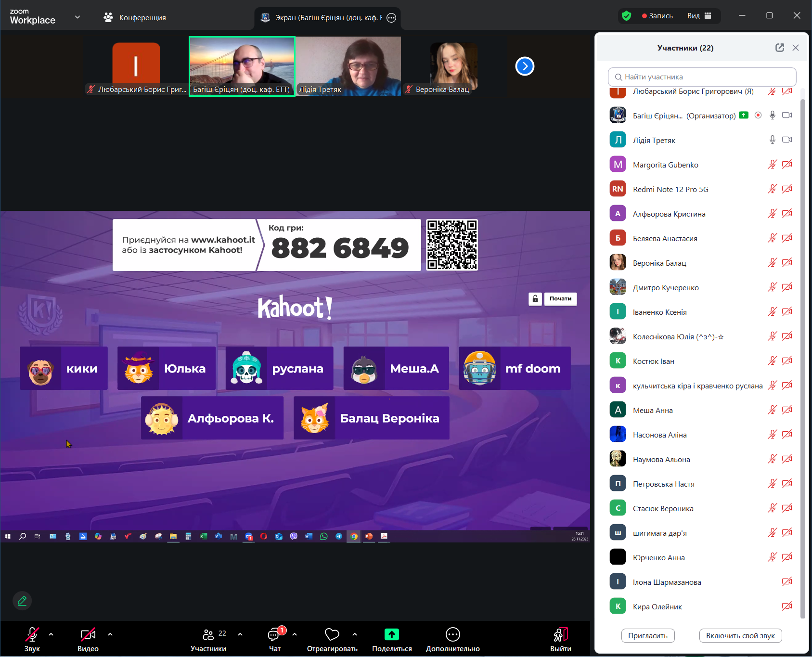Click the Почати start button in Kahoot
The height and width of the screenshot is (657, 812).
(561, 299)
